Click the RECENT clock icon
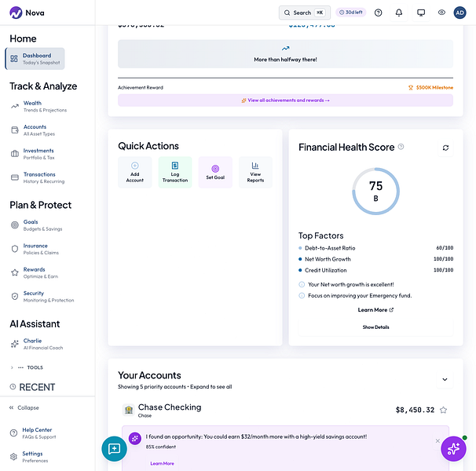 [x=13, y=387]
